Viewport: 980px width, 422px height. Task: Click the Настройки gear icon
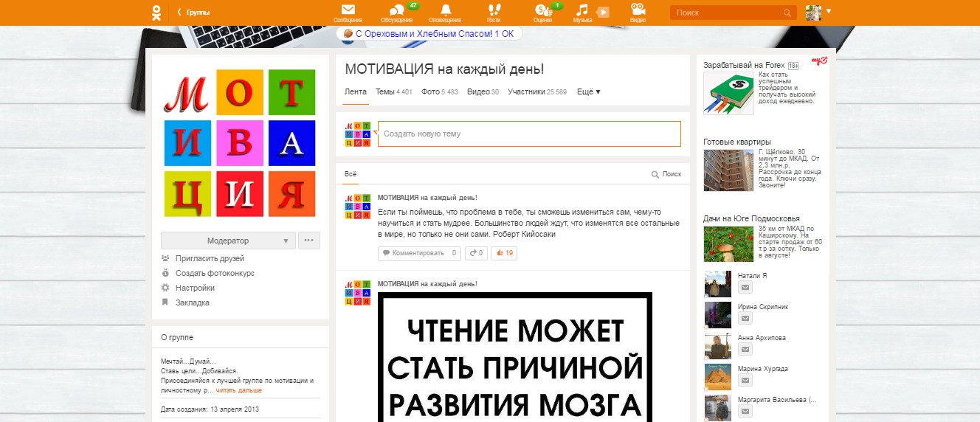pyautogui.click(x=165, y=288)
